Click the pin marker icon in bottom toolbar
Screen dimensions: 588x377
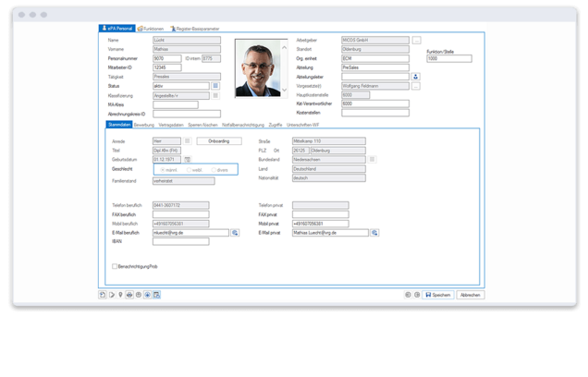[x=120, y=295]
